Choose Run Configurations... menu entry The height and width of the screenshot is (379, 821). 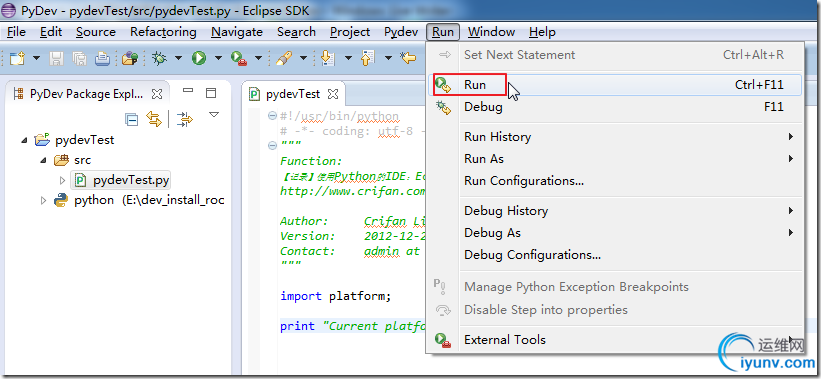click(615, 181)
